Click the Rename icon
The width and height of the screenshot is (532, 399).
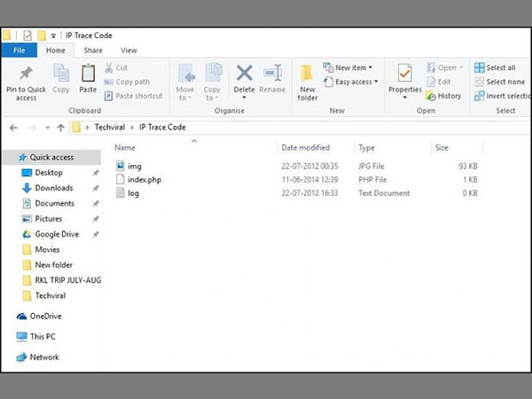point(272,73)
